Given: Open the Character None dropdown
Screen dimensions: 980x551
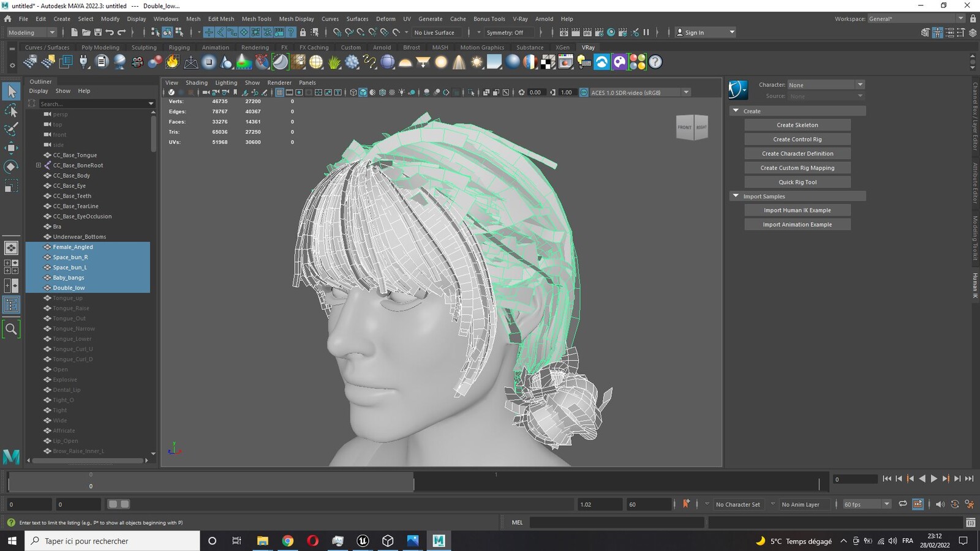Looking at the screenshot, I should tap(826, 84).
